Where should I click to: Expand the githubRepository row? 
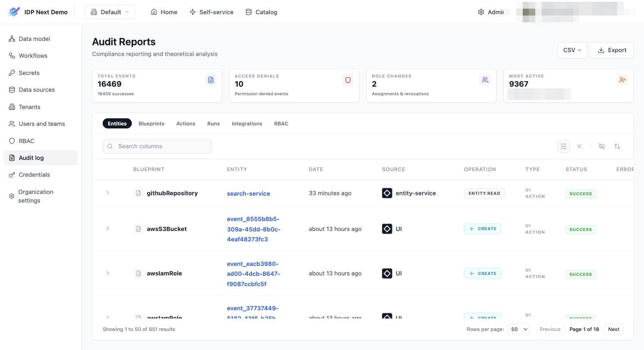tap(107, 193)
